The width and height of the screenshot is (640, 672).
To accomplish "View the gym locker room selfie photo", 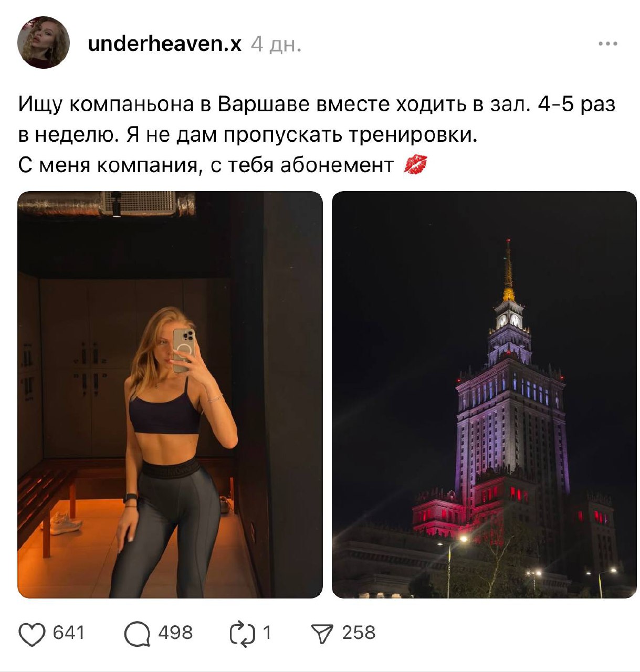I will point(170,394).
